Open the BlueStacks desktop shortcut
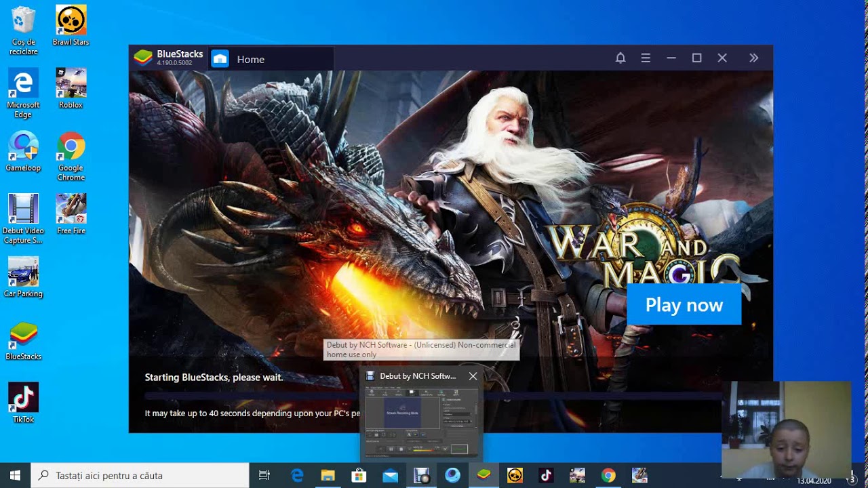 [24, 340]
